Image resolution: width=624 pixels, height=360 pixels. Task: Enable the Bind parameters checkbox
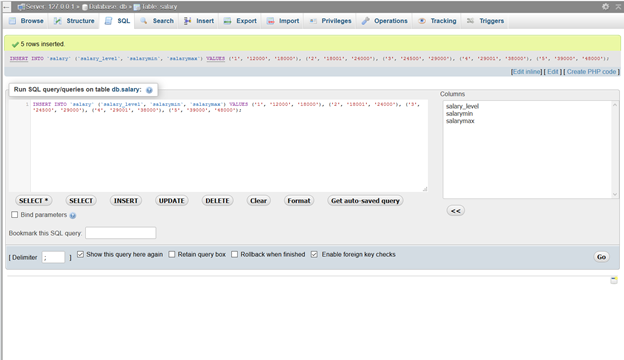[15, 215]
